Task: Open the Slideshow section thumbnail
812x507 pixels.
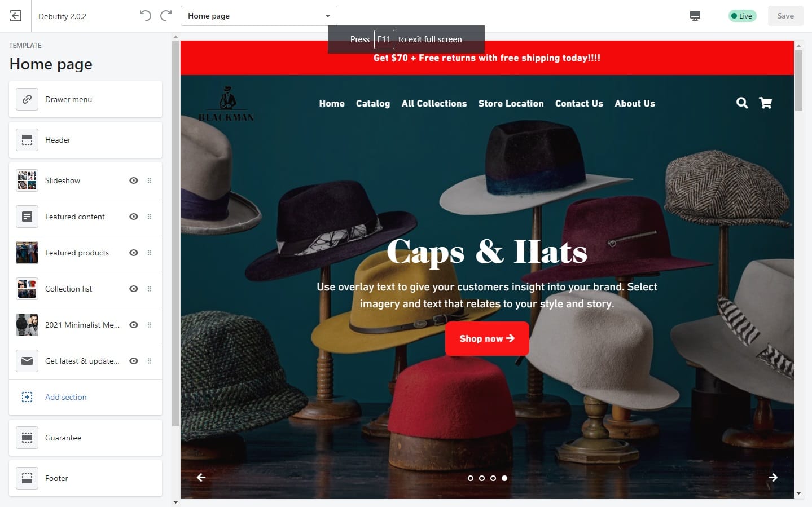Action: click(x=27, y=180)
